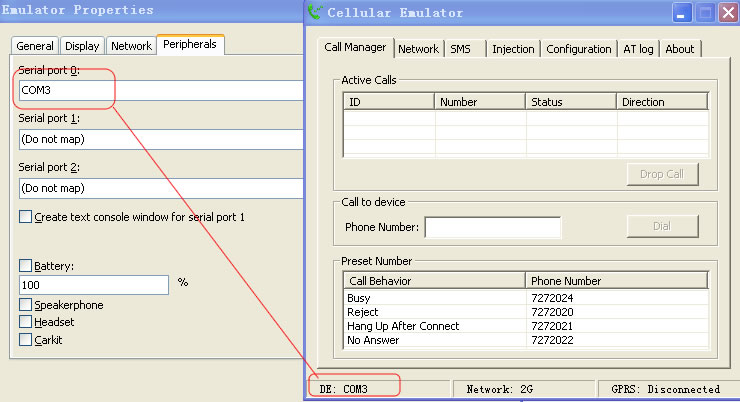Close the Cellular Emulator window
The height and width of the screenshot is (402, 740).
point(727,13)
